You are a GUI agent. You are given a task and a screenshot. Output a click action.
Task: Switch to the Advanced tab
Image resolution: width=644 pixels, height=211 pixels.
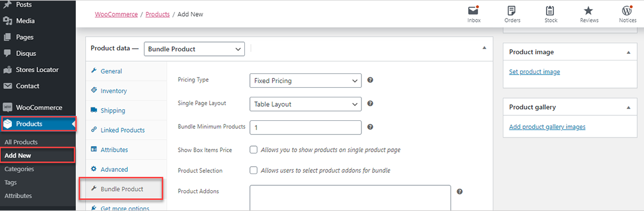(x=126, y=169)
